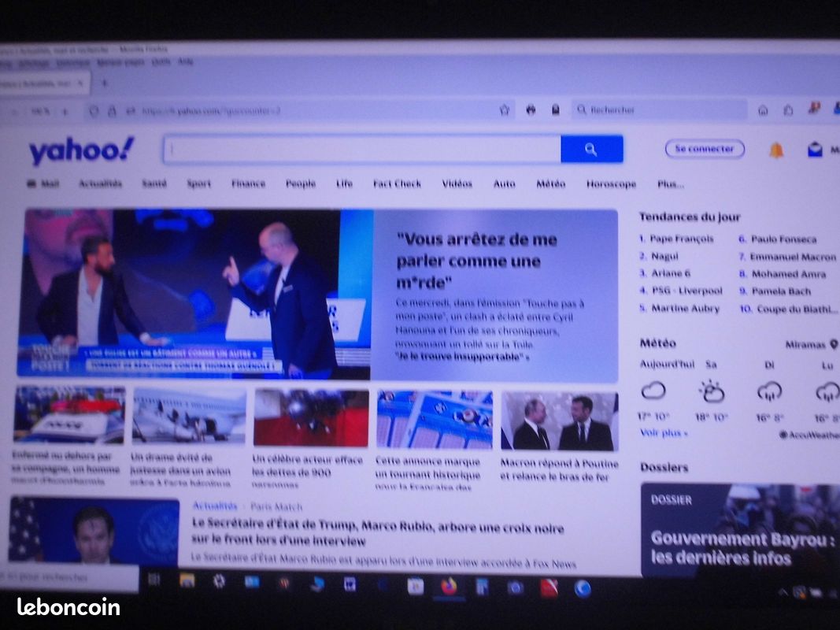Open the Auto section

point(504,183)
